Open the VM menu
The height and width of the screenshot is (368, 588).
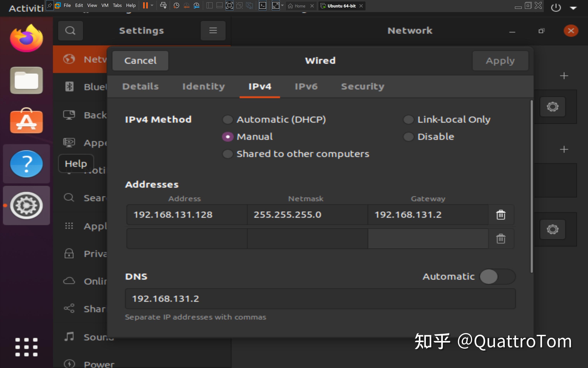[105, 5]
